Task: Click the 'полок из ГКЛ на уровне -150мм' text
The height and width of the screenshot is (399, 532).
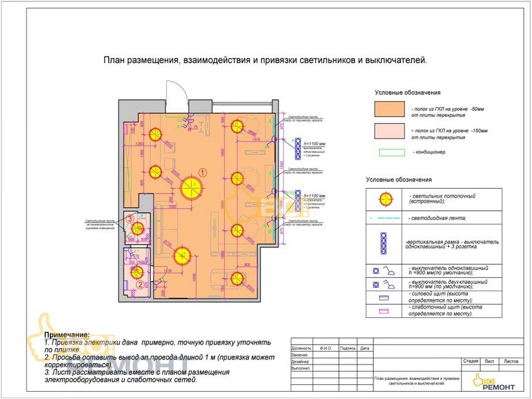Action: tap(450, 134)
